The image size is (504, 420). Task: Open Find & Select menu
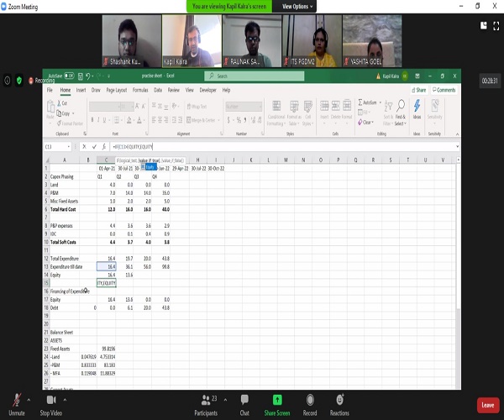pos(401,113)
